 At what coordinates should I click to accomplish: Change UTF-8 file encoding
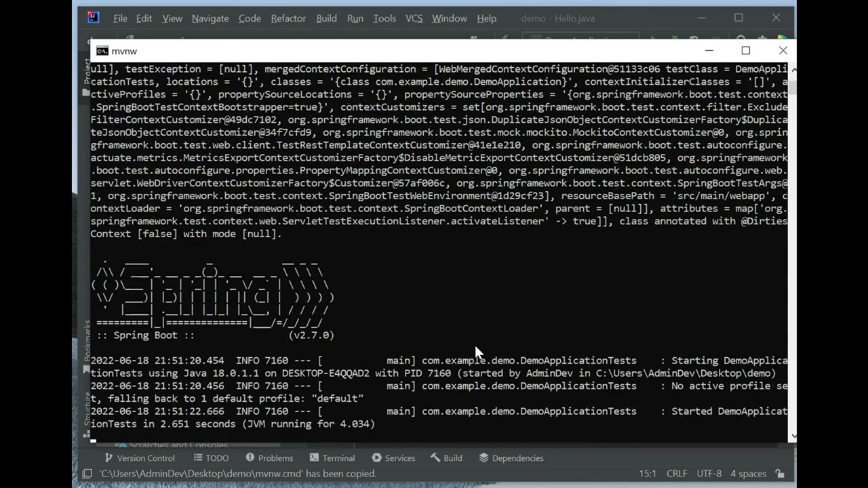709,474
